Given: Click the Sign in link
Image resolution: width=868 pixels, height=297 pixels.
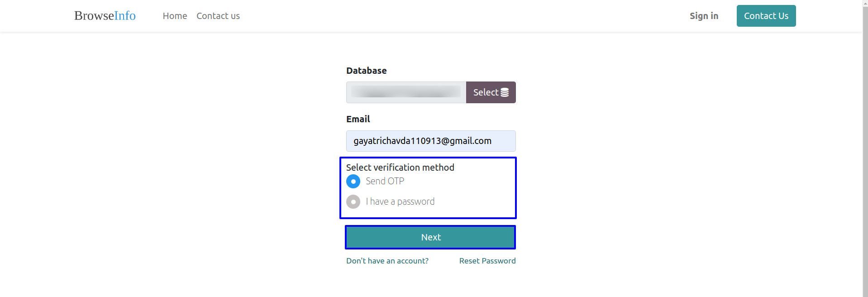Looking at the screenshot, I should pyautogui.click(x=704, y=16).
